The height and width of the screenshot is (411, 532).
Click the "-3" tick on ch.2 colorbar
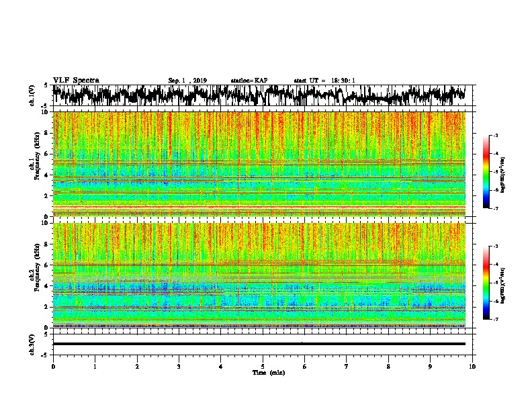tap(495, 246)
